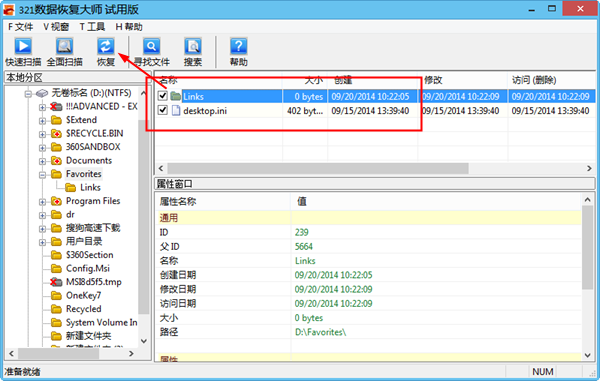Image resolution: width=600 pixels, height=381 pixels.
Task: Click the file list scroll right arrow
Action: [x=589, y=168]
